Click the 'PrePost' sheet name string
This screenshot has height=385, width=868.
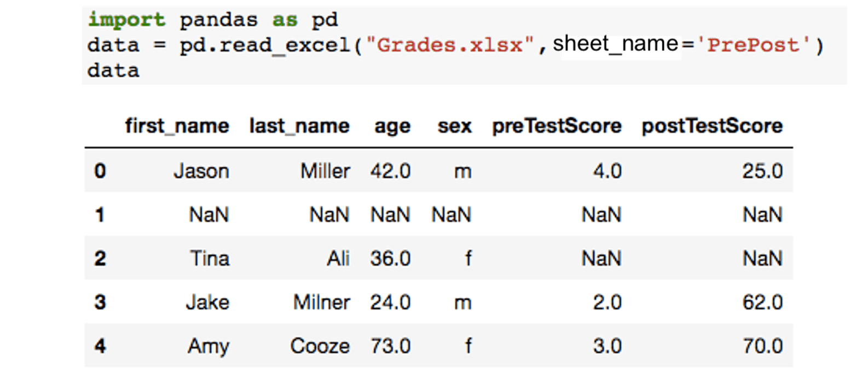click(753, 45)
